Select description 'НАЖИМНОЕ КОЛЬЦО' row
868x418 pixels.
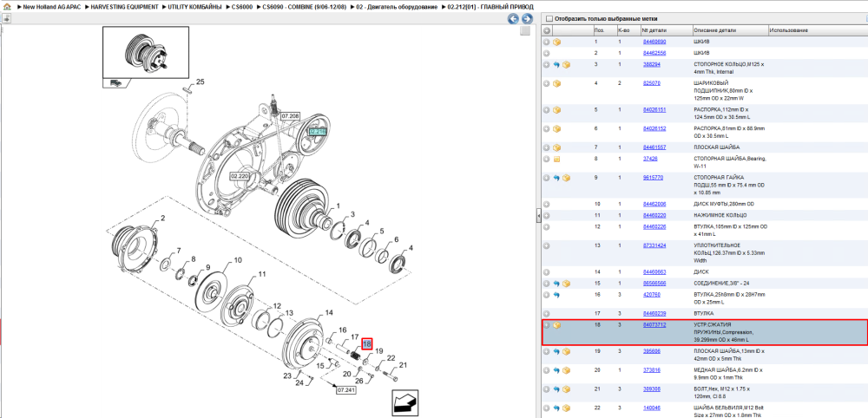coord(720,214)
